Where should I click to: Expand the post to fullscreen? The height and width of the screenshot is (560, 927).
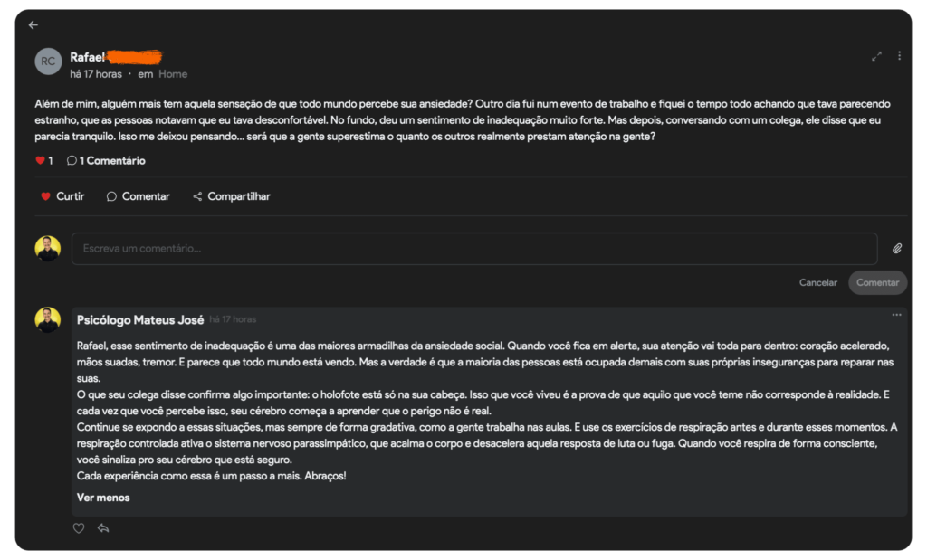pos(876,56)
